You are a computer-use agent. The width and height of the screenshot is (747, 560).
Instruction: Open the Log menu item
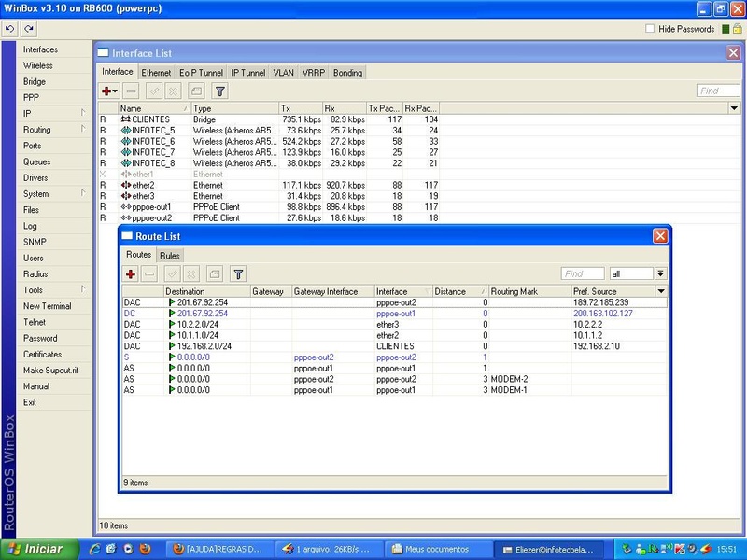(x=55, y=226)
